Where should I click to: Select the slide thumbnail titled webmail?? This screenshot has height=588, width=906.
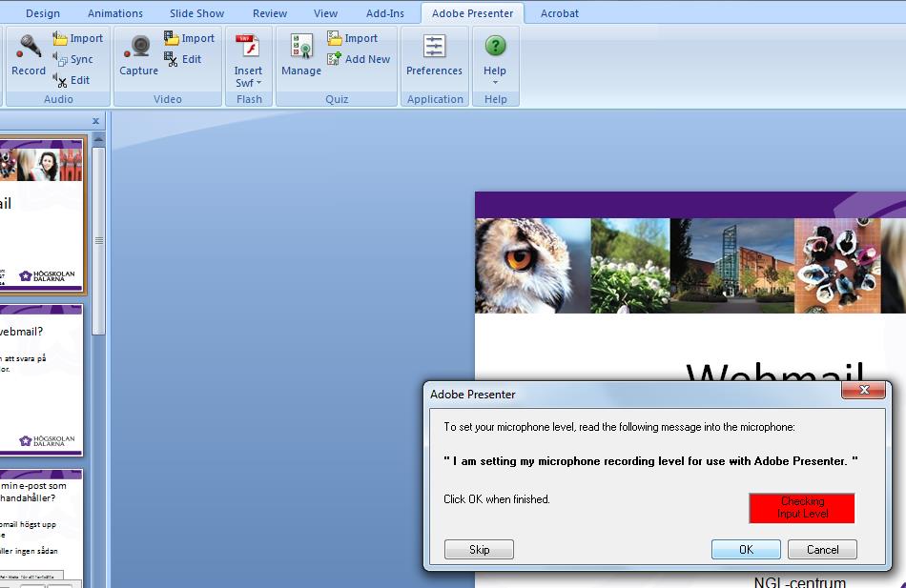[x=42, y=380]
